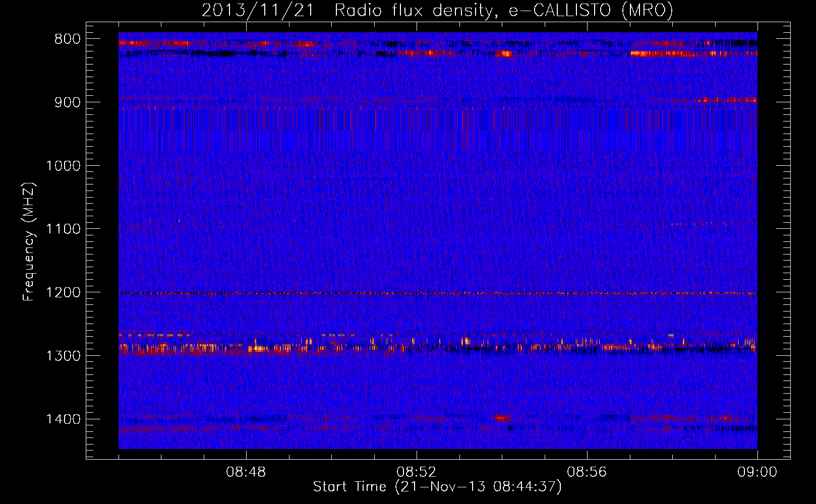Select the 1000 frequency axis label

click(64, 166)
